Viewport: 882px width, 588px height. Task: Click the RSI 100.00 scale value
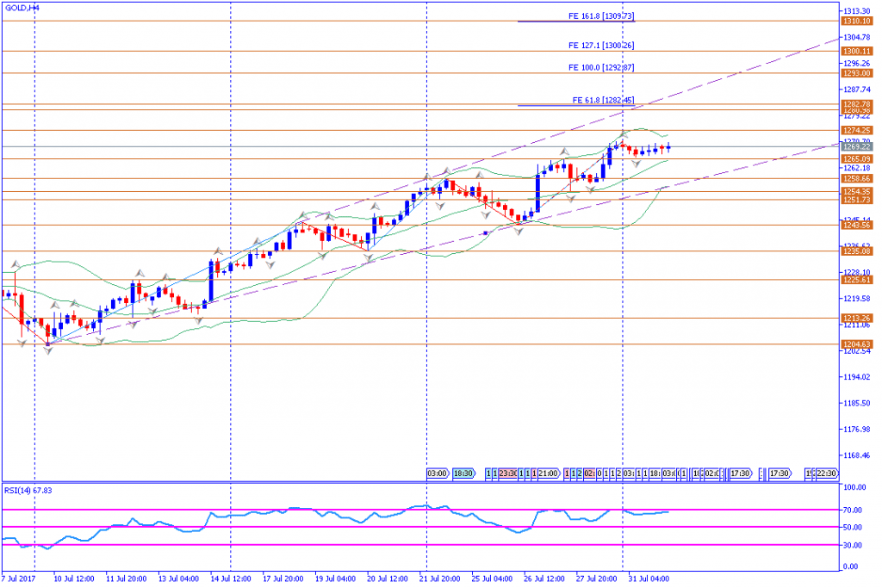pos(854,487)
